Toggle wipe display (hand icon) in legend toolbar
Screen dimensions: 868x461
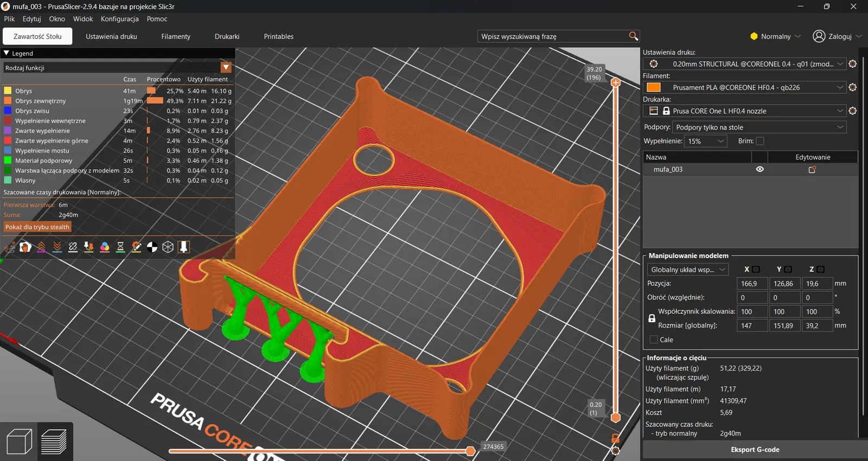click(25, 247)
